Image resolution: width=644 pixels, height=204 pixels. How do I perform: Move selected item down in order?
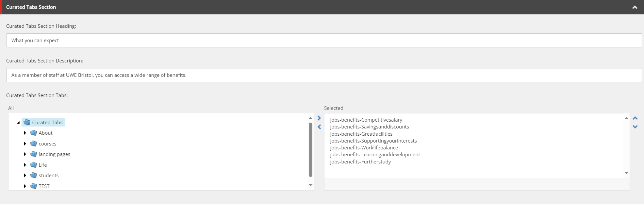click(635, 127)
